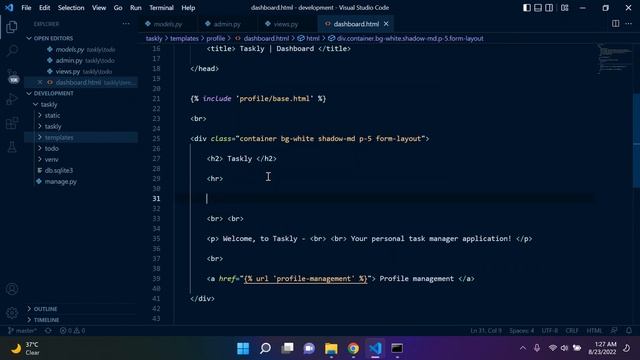
Task: Synchronize changes icon in status bar
Action: point(48,331)
